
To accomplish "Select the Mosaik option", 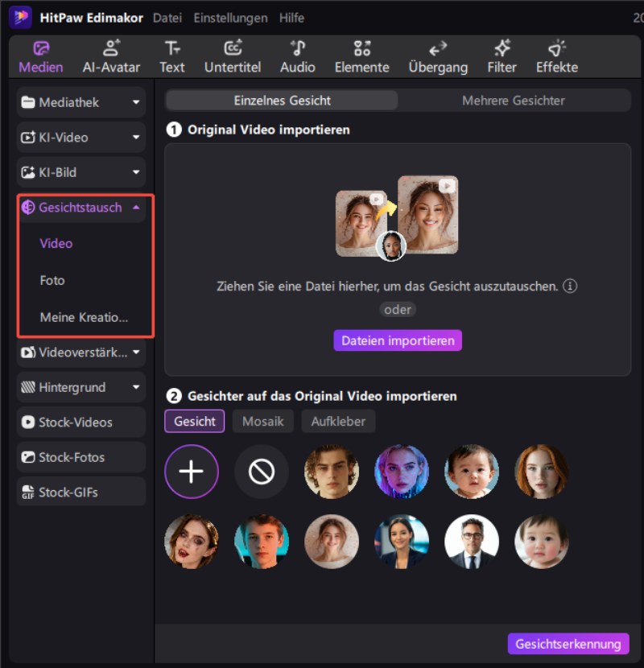I will click(263, 421).
